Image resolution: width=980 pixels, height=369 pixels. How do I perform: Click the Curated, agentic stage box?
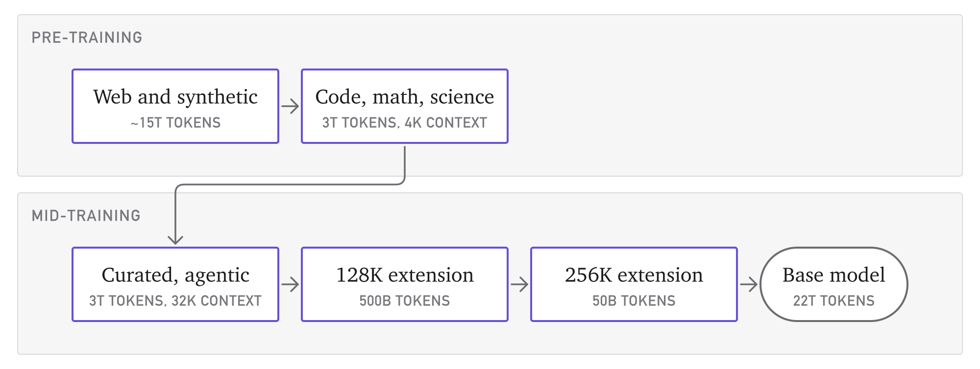175,284
